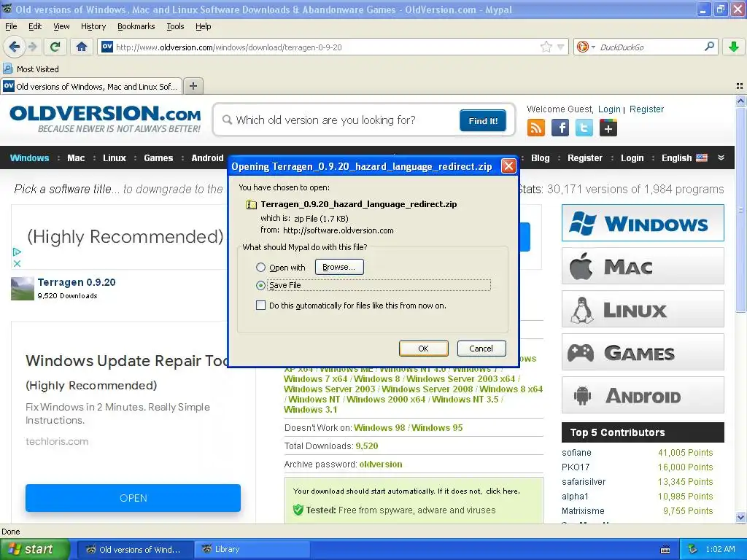Click OK in the download dialog
747x560 pixels.
click(x=423, y=348)
